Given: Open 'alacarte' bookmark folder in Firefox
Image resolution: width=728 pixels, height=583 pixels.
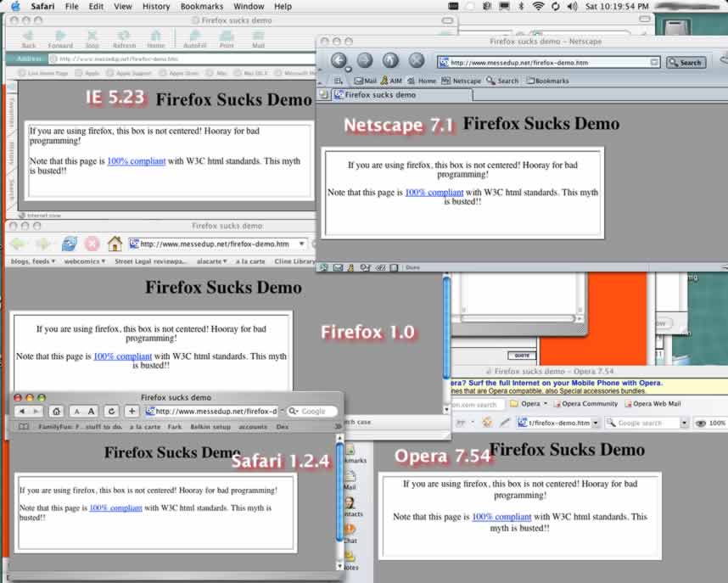Looking at the screenshot, I should [x=212, y=261].
